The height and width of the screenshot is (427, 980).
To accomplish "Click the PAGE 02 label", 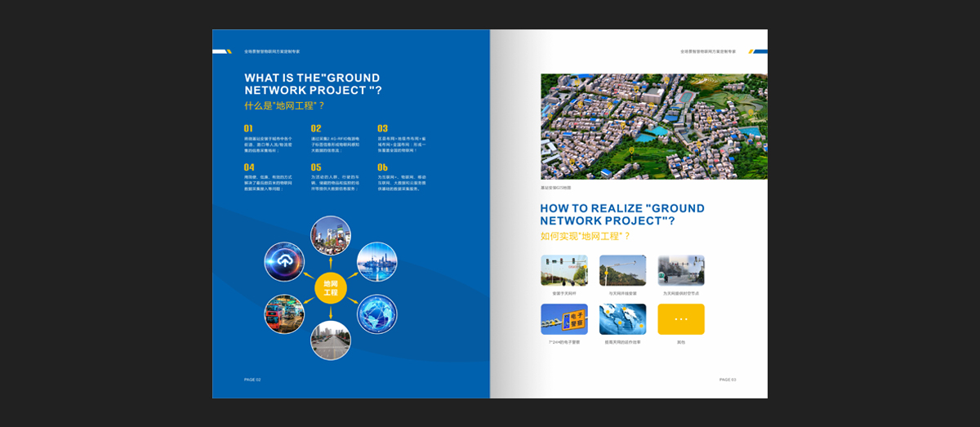I will 252,380.
